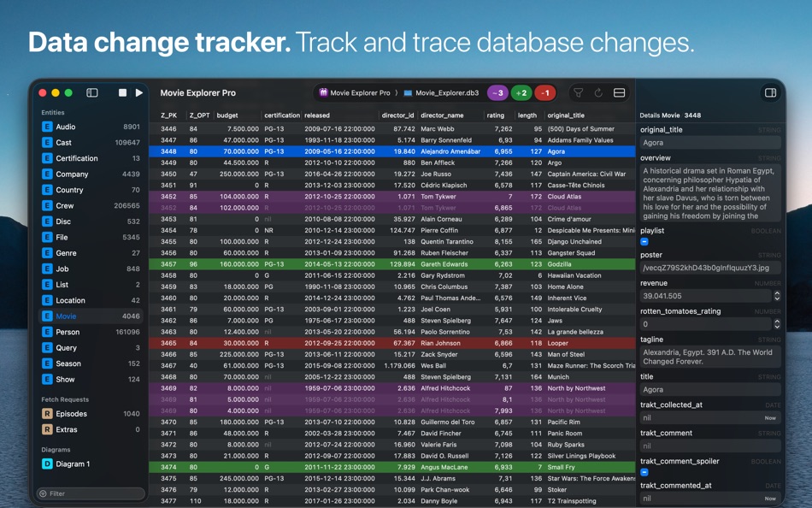The width and height of the screenshot is (812, 508).
Task: Sort by director_name column header
Action: (x=442, y=115)
